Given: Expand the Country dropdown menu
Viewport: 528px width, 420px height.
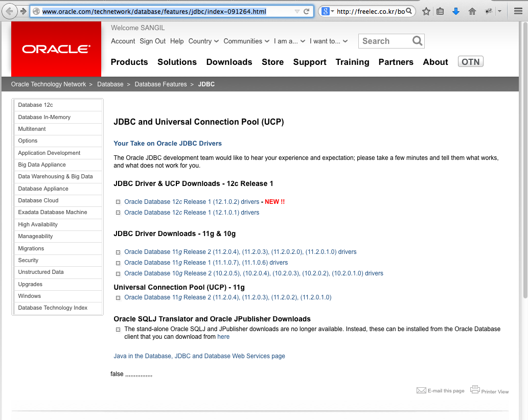Looking at the screenshot, I should pyautogui.click(x=203, y=41).
